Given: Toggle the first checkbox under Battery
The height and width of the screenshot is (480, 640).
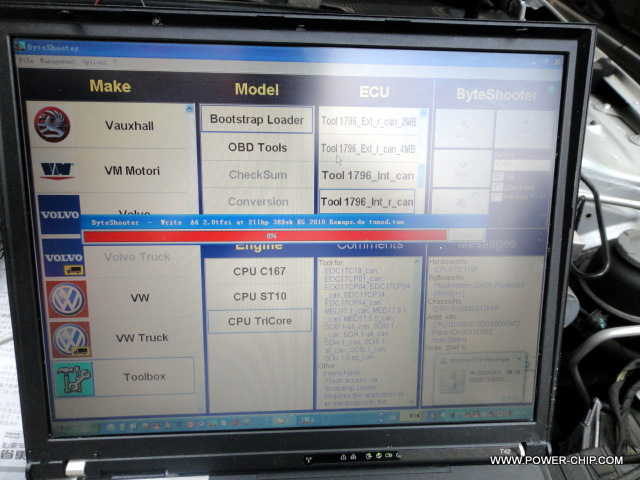Looking at the screenshot, I should tap(498, 176).
